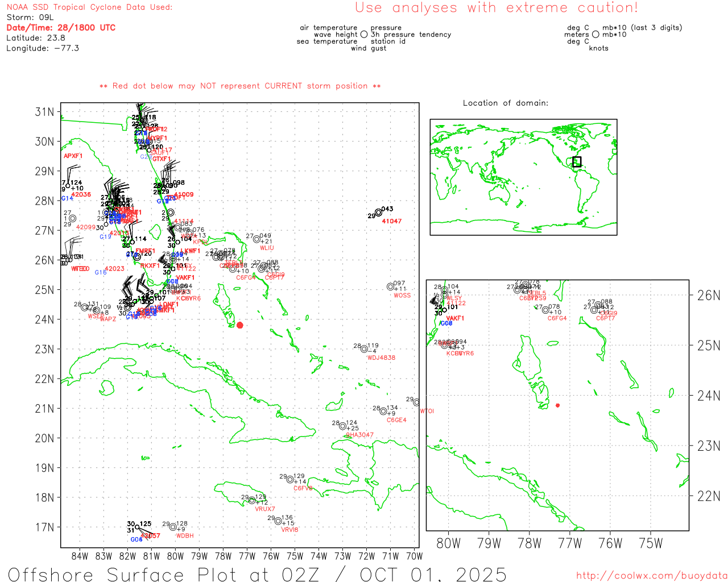728x582 pixels.
Task: Click station label GTXF1
Action: 162,159
